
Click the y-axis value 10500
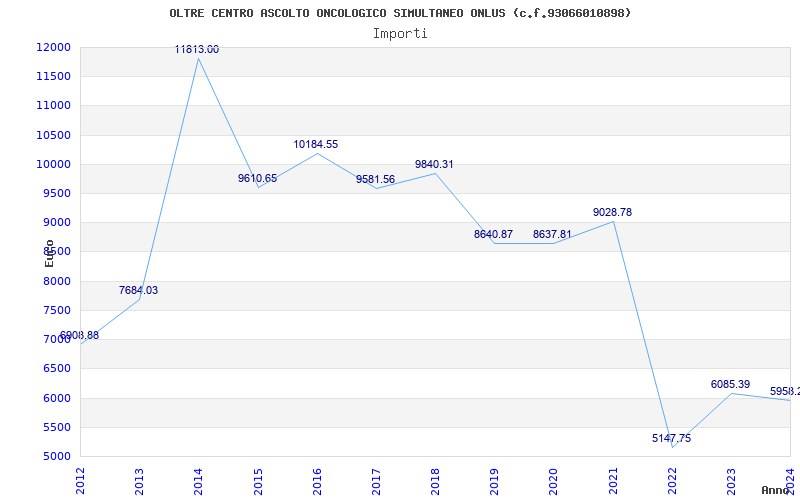(54, 135)
